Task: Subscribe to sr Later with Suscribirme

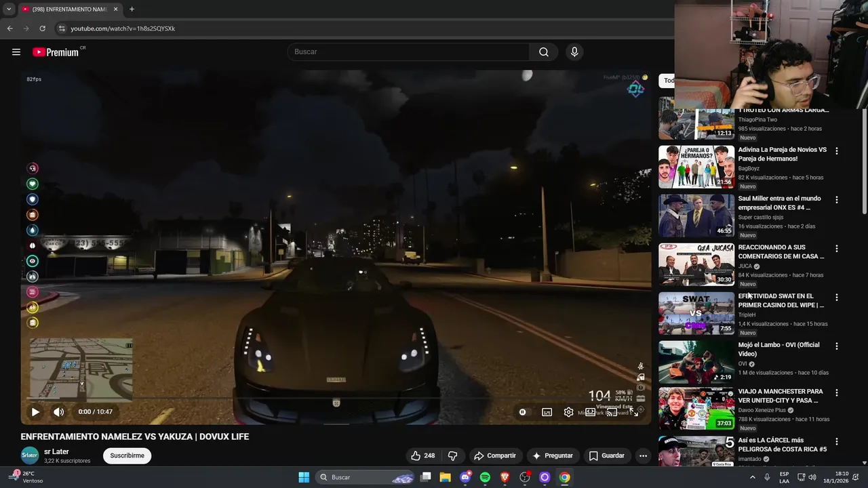Action: coord(127,455)
